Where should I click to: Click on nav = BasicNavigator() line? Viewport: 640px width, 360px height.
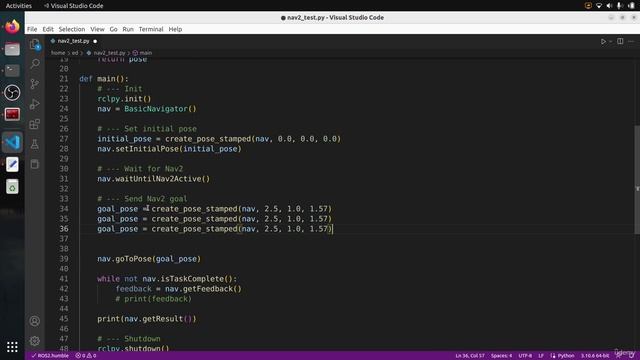pos(147,109)
